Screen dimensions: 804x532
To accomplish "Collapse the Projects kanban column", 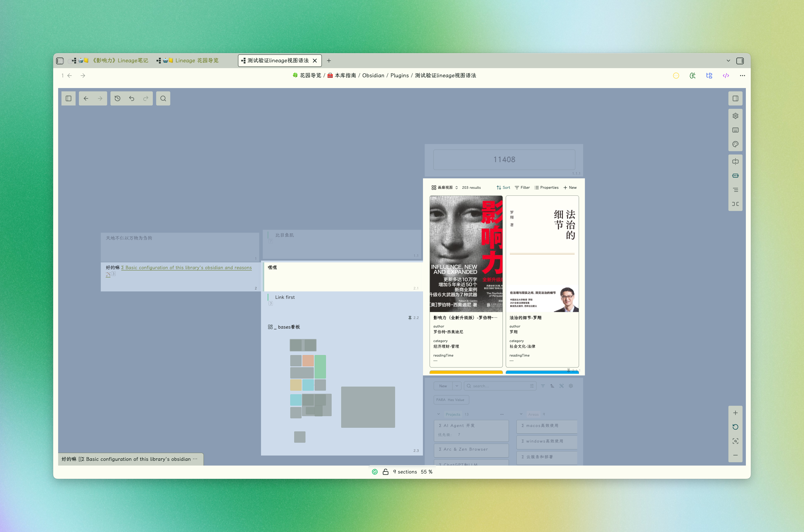I will point(439,414).
